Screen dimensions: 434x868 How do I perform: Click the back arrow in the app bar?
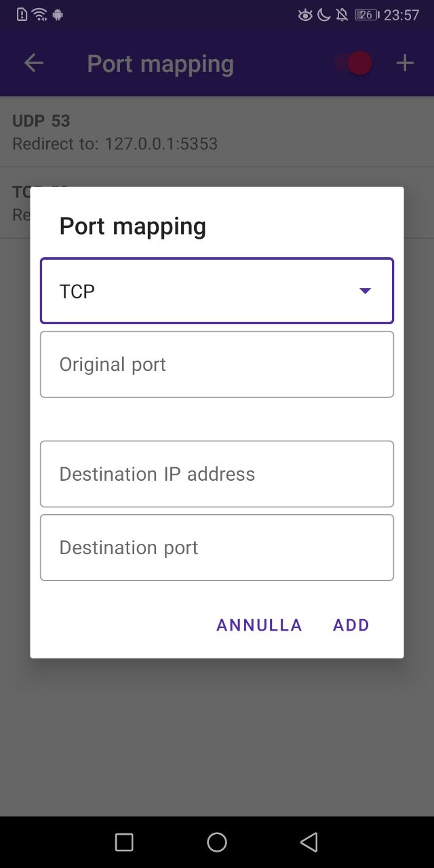[33, 62]
